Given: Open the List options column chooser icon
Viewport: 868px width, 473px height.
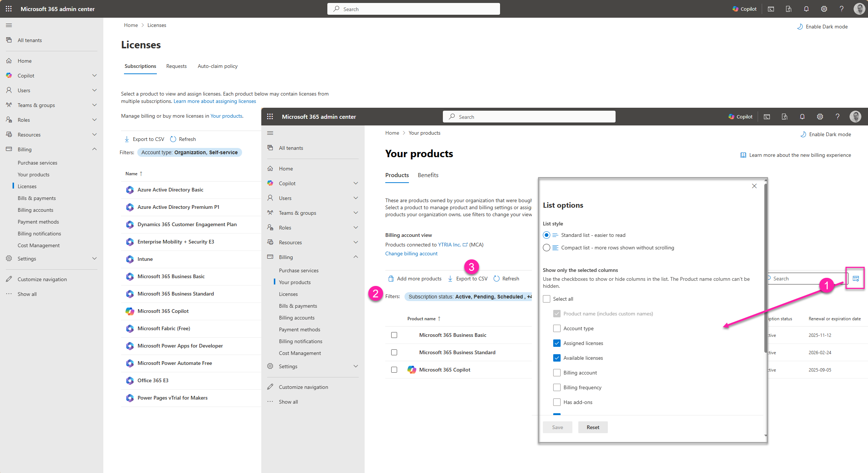Looking at the screenshot, I should 855,279.
